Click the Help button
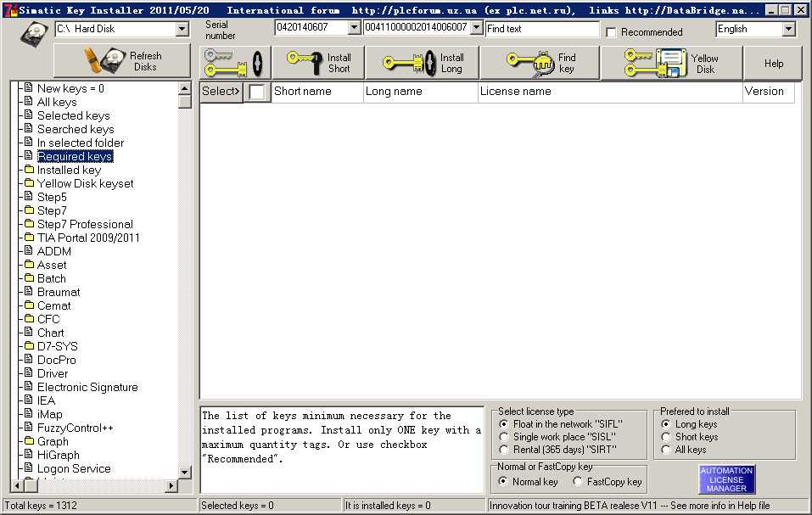This screenshot has height=515, width=812. click(x=773, y=63)
